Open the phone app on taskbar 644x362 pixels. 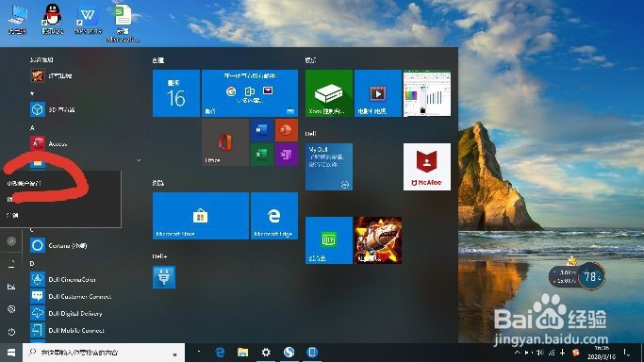pos(312,353)
